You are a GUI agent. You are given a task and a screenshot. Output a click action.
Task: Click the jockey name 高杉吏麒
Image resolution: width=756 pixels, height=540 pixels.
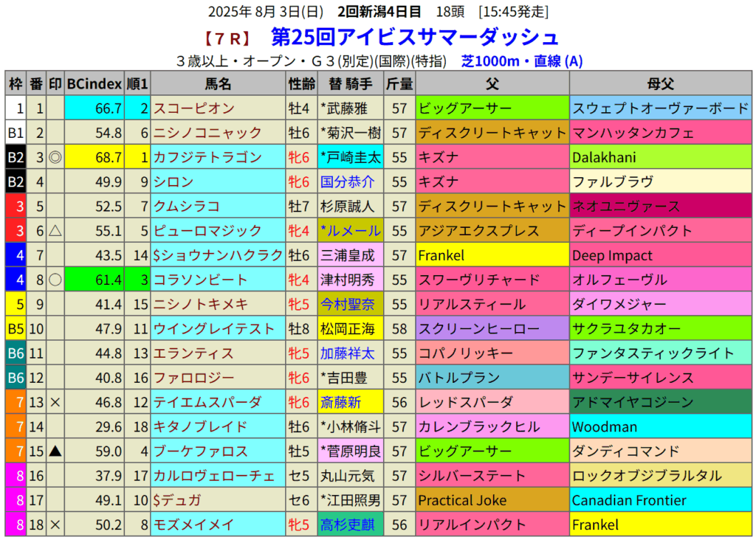tap(347, 525)
